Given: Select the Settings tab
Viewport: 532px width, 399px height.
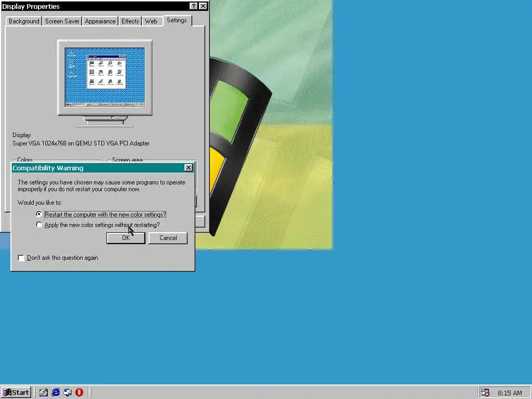Looking at the screenshot, I should (x=177, y=20).
